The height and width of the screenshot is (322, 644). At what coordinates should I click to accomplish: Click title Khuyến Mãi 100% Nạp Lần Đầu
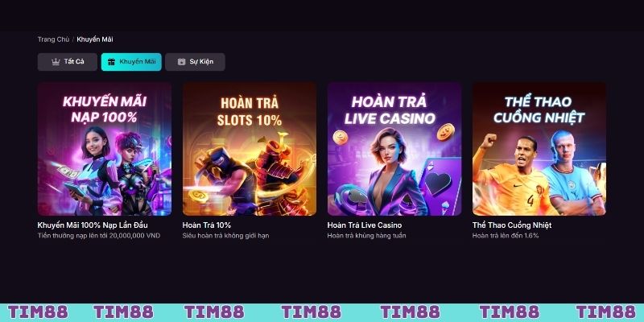pyautogui.click(x=93, y=225)
